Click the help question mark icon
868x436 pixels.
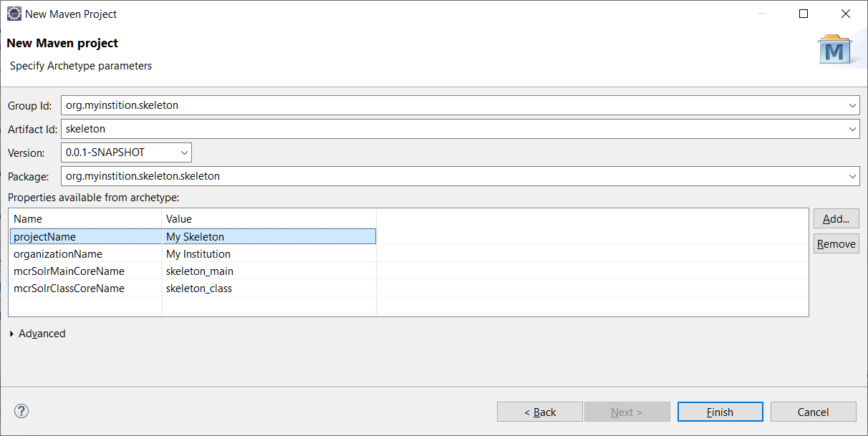pyautogui.click(x=21, y=411)
